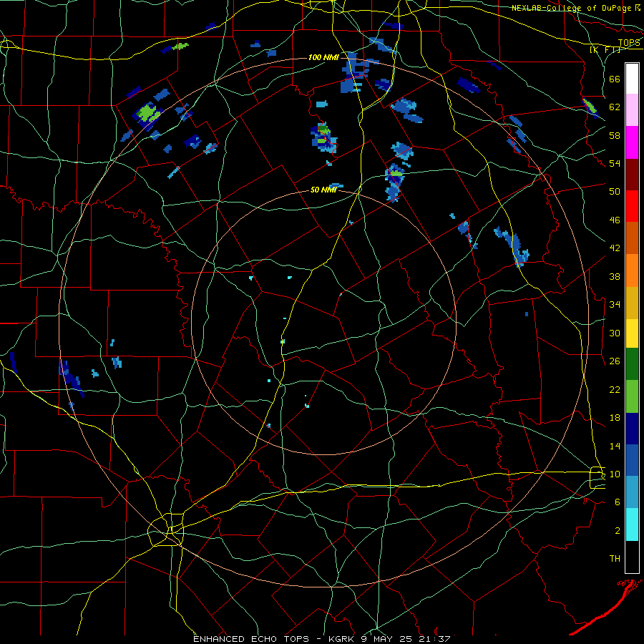Select the '30' legend value

[615, 333]
